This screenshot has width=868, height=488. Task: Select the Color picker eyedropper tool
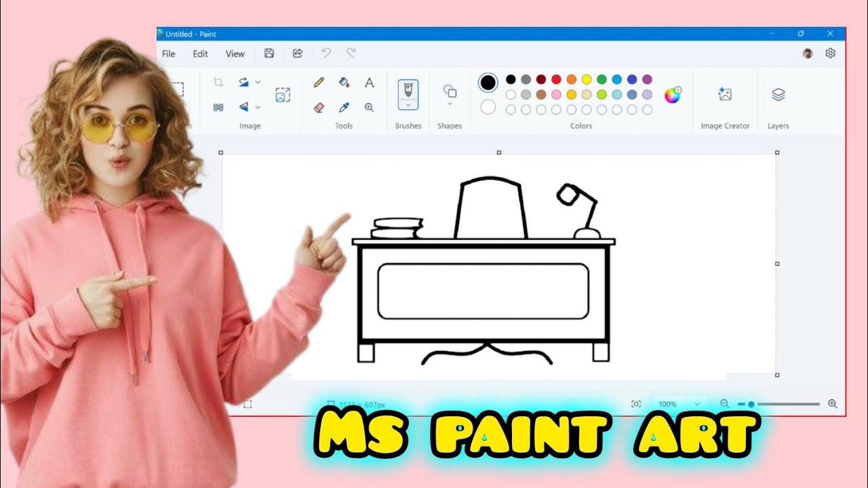(344, 107)
